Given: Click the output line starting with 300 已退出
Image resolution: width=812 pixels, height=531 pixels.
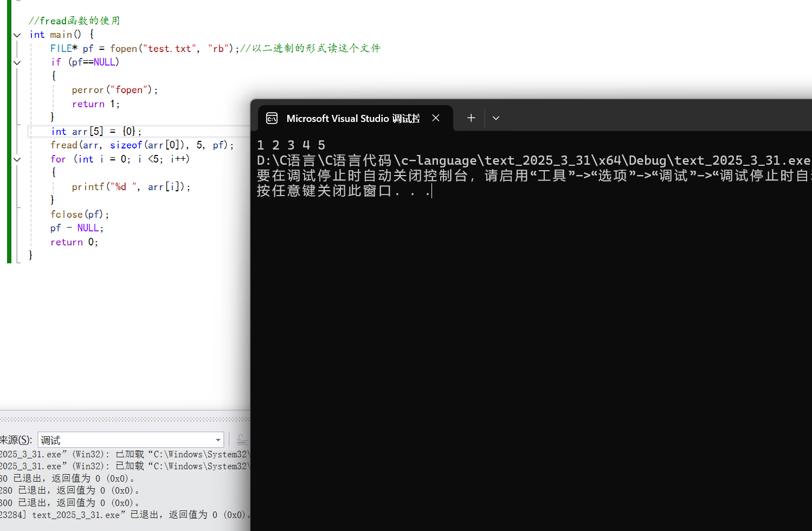Looking at the screenshot, I should 70,503.
